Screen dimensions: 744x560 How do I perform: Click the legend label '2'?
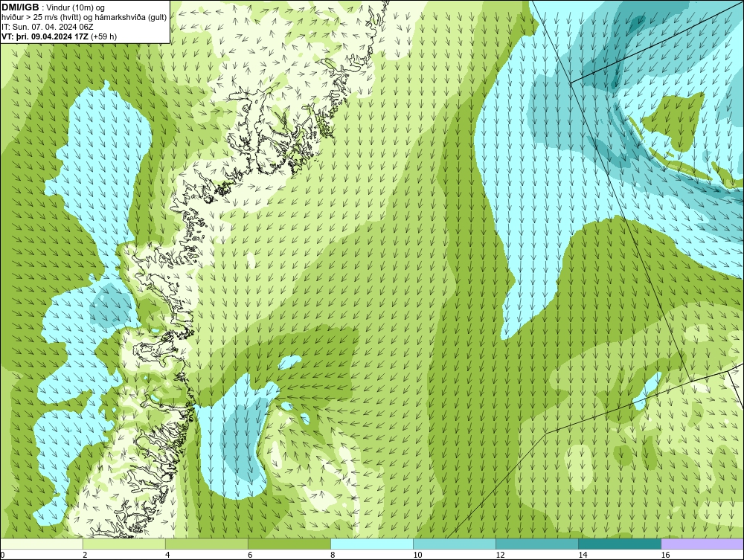click(85, 555)
